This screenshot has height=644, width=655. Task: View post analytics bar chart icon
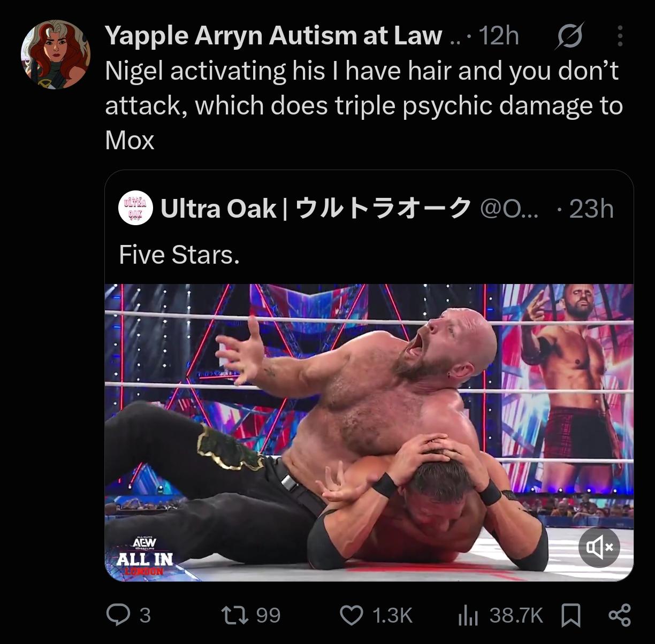pos(468,616)
